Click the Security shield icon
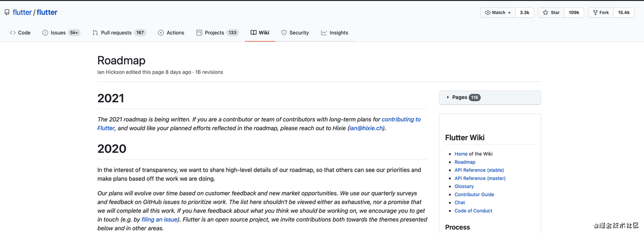This screenshot has height=233, width=644. click(x=284, y=33)
